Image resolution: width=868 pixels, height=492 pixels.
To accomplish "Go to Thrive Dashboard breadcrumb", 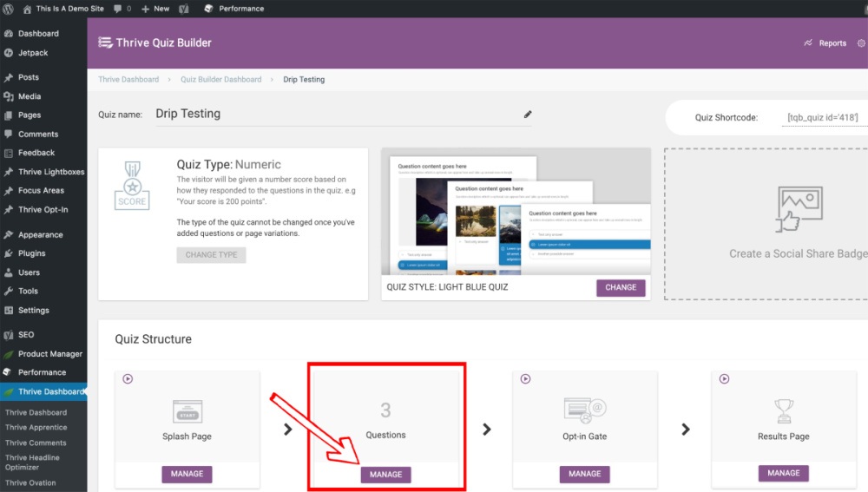I will (x=128, y=80).
